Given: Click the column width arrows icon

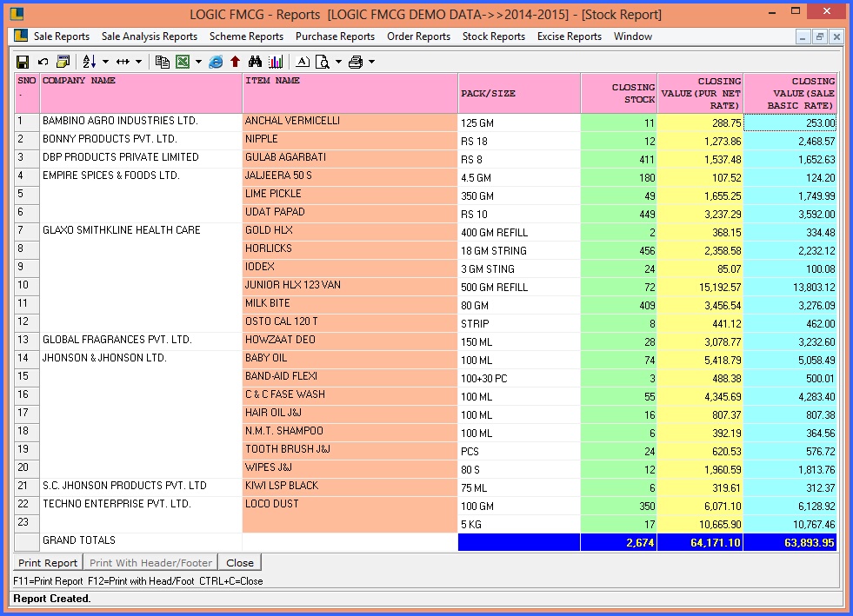Looking at the screenshot, I should (123, 62).
